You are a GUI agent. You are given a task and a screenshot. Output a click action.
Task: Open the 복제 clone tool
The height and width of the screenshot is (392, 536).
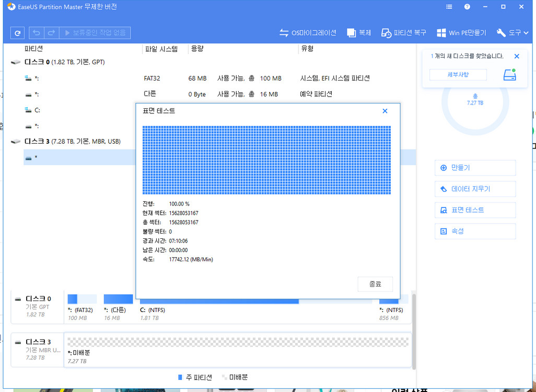(x=359, y=32)
